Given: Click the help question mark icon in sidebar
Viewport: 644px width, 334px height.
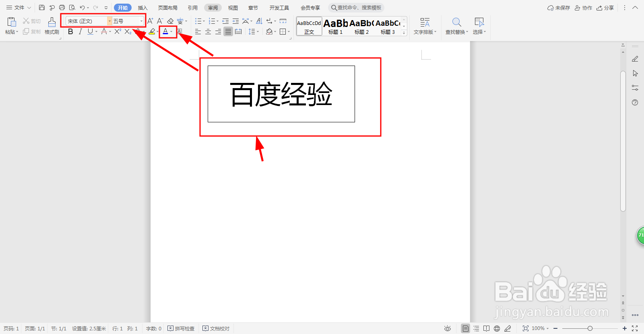Looking at the screenshot, I should pos(635,102).
